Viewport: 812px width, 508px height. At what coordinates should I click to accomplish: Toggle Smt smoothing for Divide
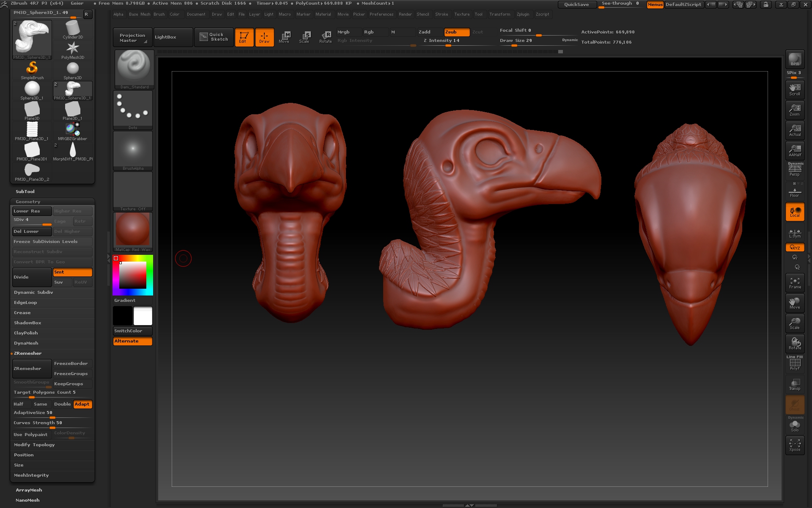click(72, 272)
